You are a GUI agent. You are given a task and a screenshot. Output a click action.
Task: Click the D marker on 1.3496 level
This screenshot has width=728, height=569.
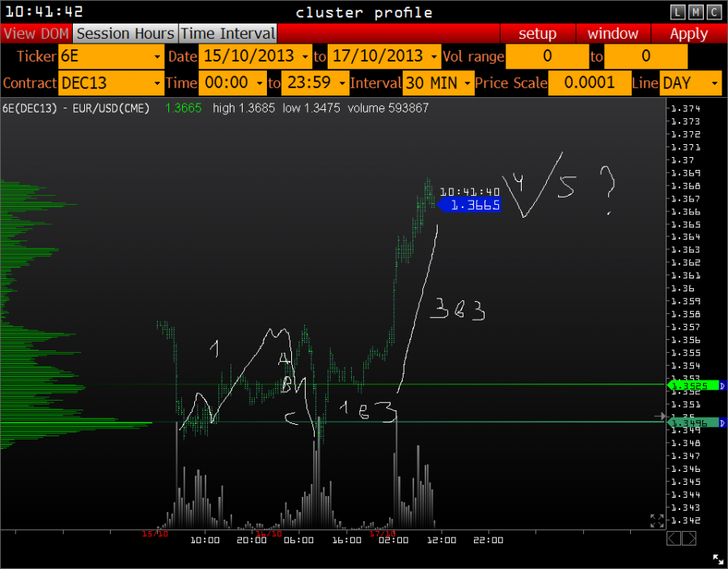pos(723,422)
